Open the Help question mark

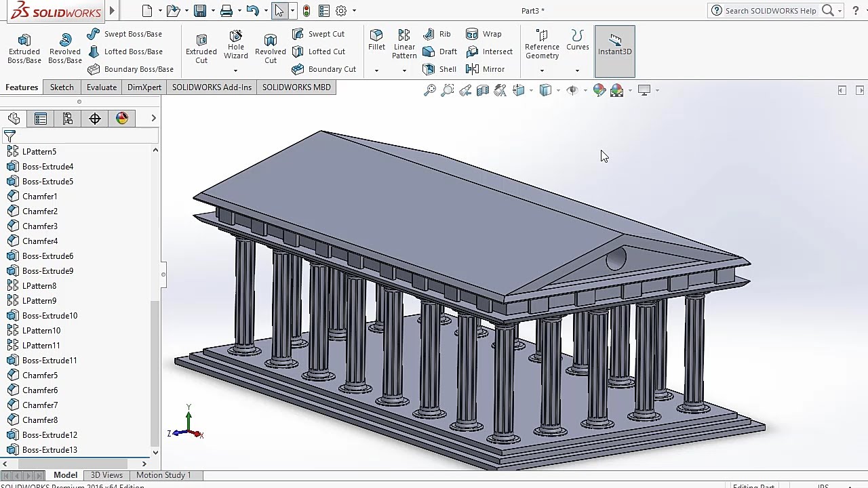(856, 11)
